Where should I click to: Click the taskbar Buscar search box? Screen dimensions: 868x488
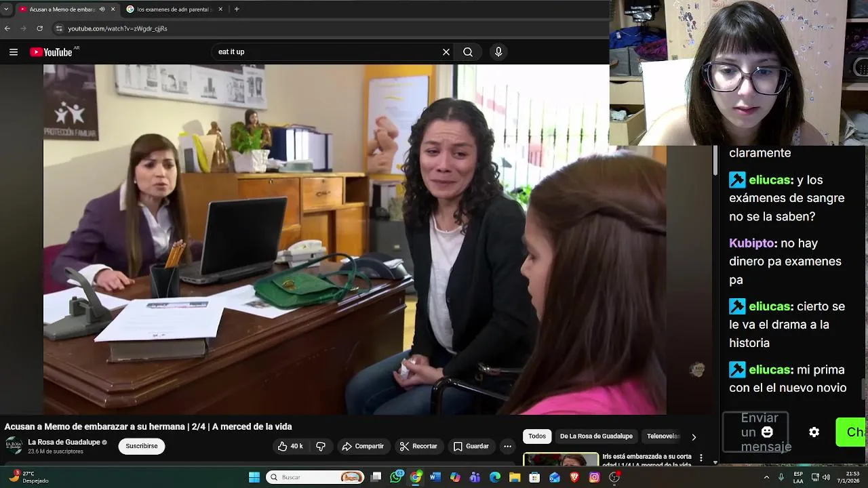point(315,477)
